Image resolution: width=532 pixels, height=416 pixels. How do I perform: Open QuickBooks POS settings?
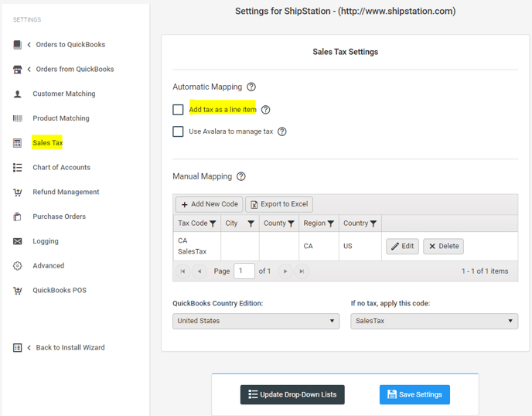pyautogui.click(x=60, y=290)
